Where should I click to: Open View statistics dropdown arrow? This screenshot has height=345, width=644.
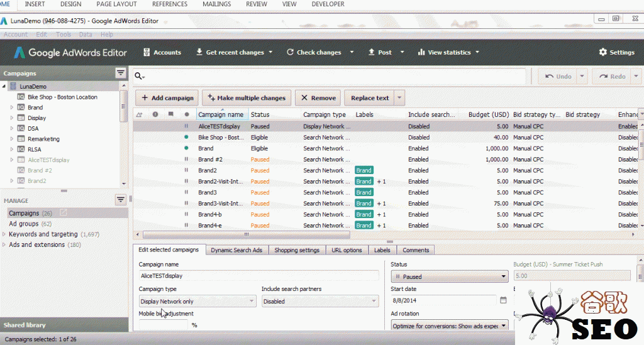tap(477, 52)
